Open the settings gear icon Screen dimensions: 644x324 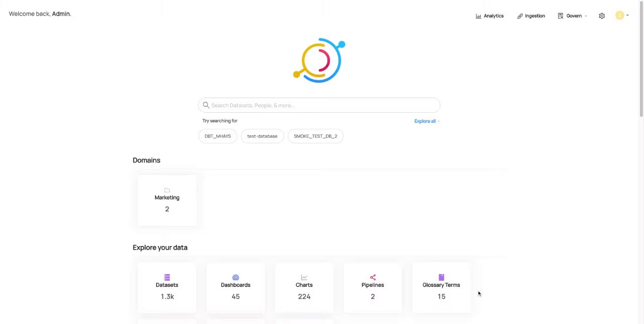(602, 16)
